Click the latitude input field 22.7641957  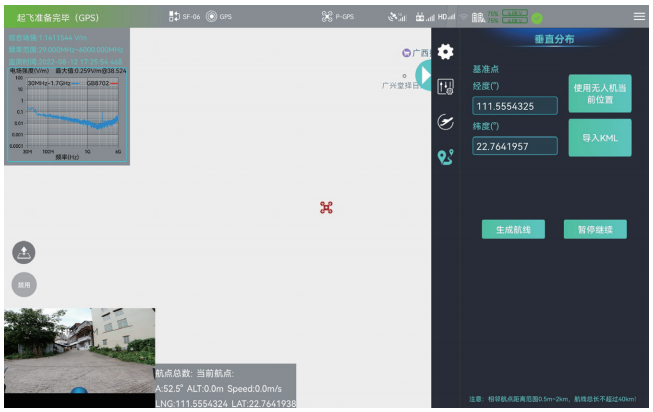click(x=515, y=146)
